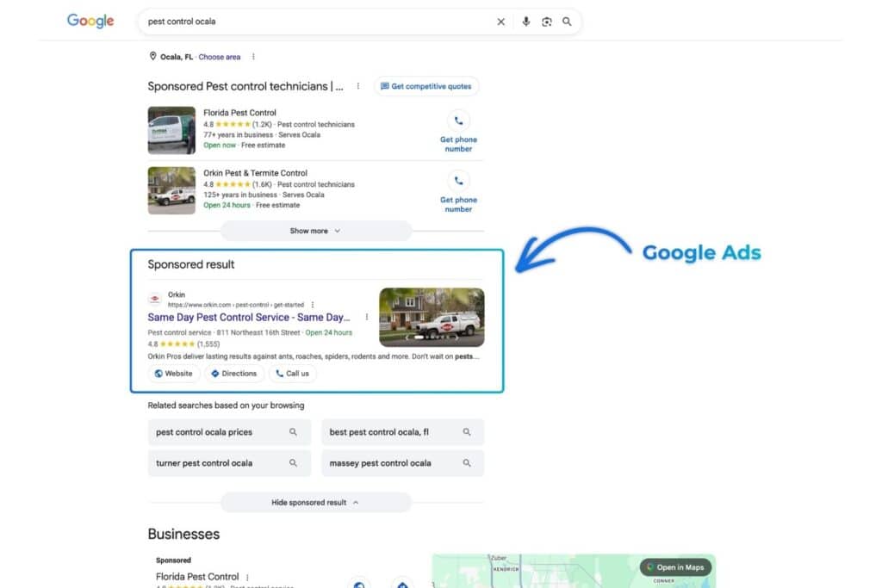This screenshot has height=588, width=882.
Task: Click the 'Open in Maps' button
Action: [675, 567]
